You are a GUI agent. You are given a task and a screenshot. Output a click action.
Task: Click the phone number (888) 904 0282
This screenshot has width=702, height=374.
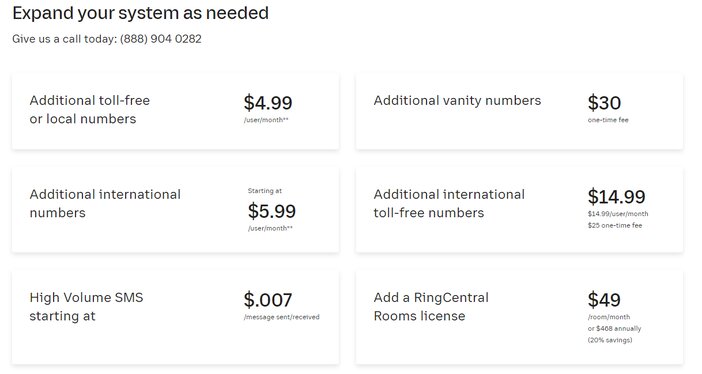point(161,39)
